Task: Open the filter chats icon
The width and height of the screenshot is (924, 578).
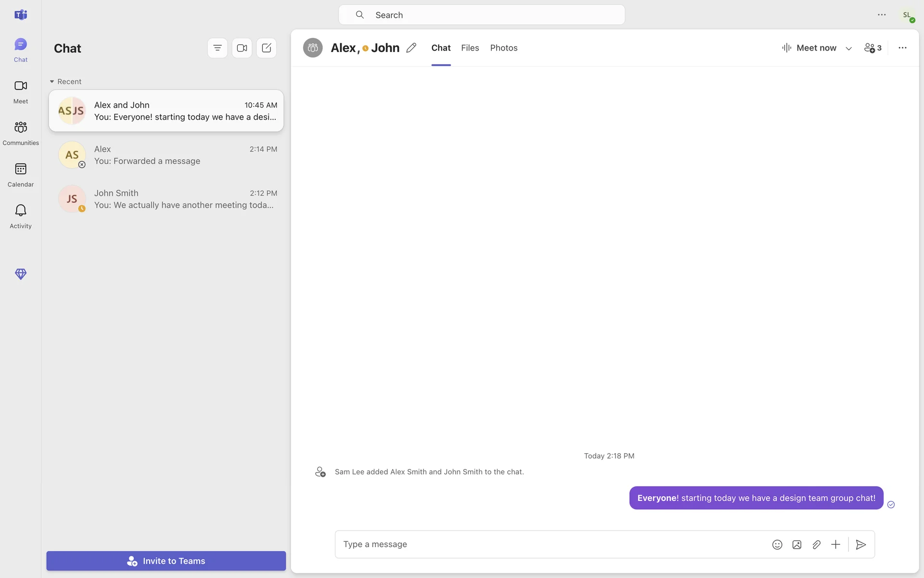Action: click(218, 48)
